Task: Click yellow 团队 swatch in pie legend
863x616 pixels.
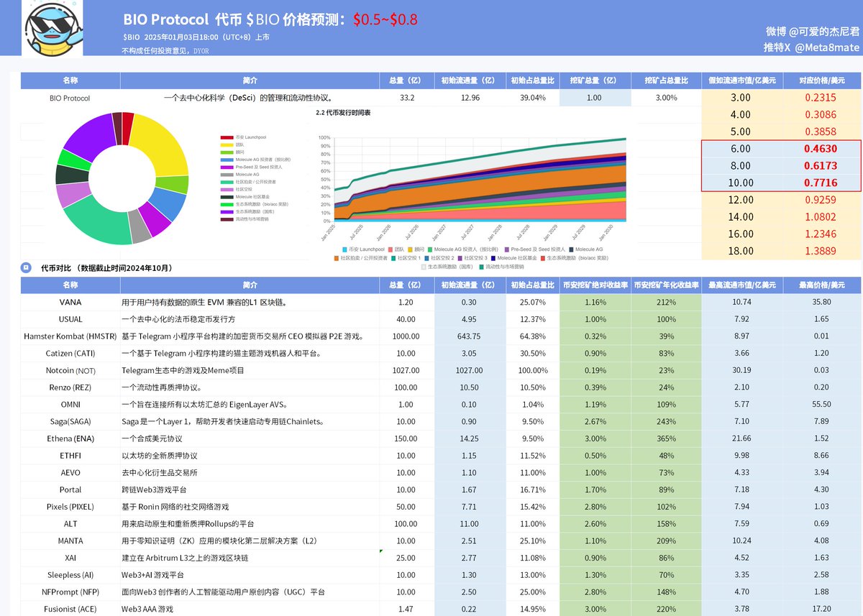Action: click(x=227, y=144)
